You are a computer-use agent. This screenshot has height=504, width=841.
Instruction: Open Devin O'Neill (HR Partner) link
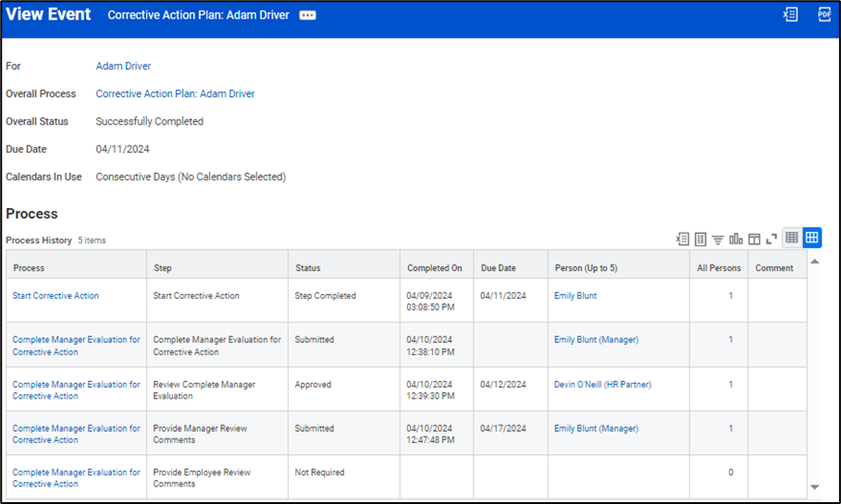(x=602, y=385)
